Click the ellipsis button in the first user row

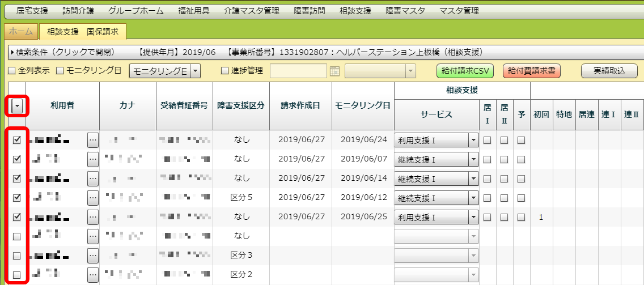(93, 140)
